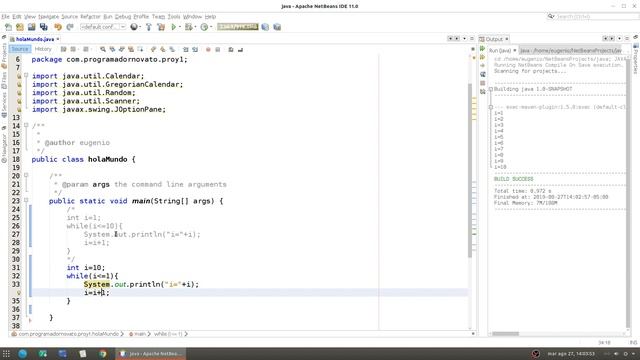This screenshot has height=360, width=640.
Task: Click Clean and Build Project icon
Action: (x=161, y=27)
